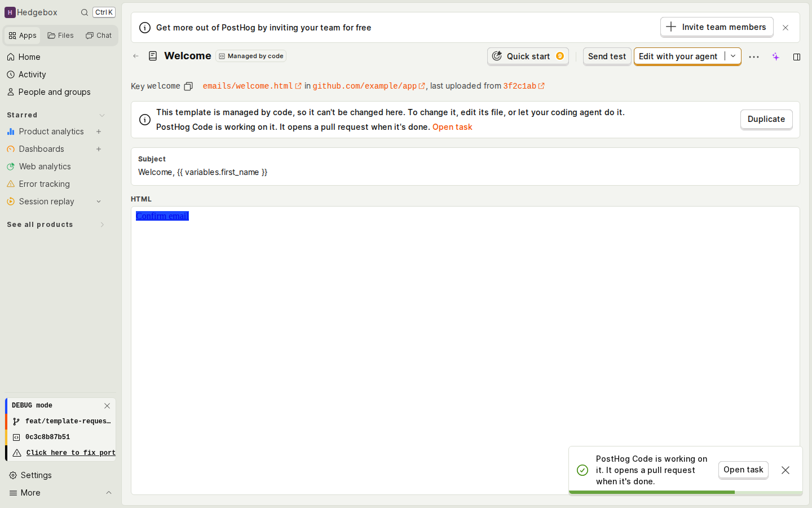812x508 pixels.
Task: Open the Edit with agent dropdown arrow
Action: click(733, 56)
